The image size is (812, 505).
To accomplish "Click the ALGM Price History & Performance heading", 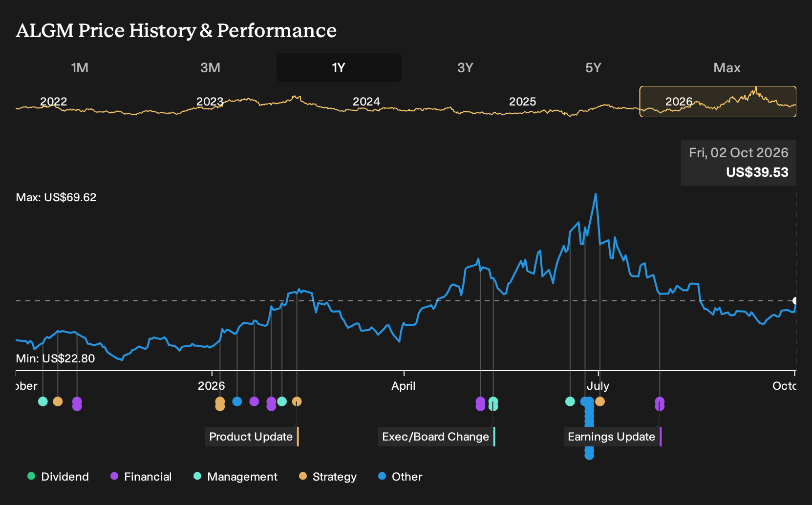I will (x=176, y=30).
